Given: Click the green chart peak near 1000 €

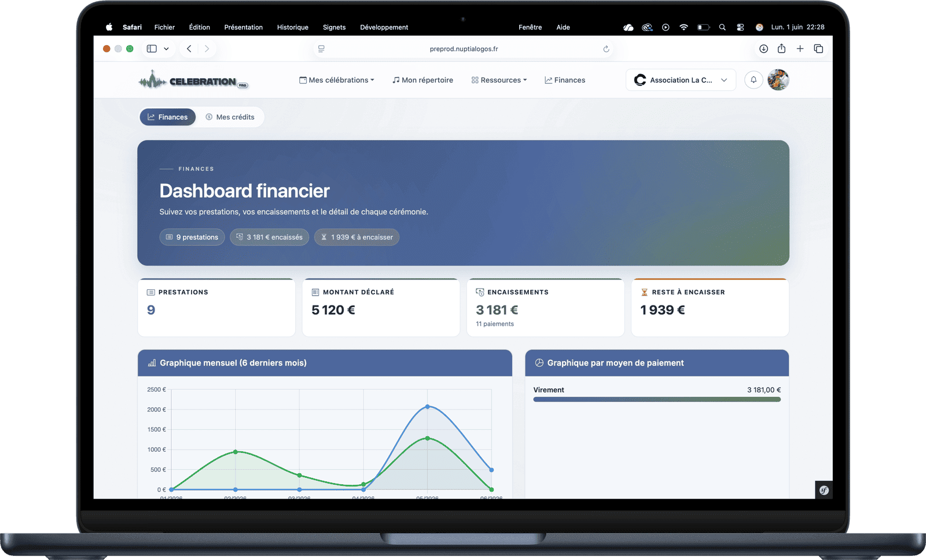Looking at the screenshot, I should (236, 452).
